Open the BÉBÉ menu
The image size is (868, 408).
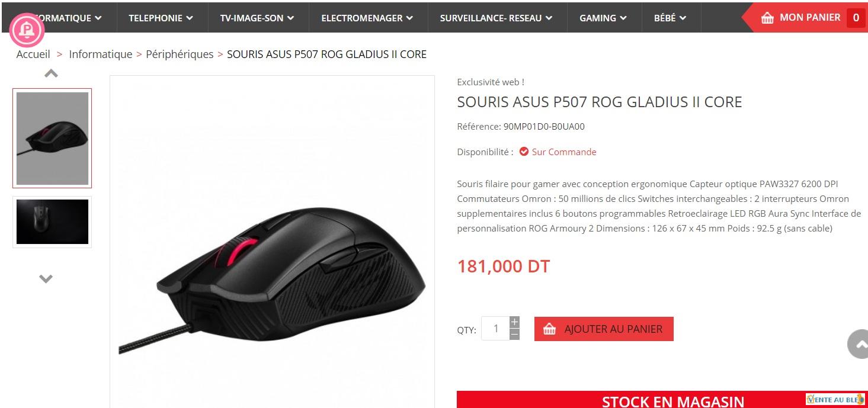point(670,18)
